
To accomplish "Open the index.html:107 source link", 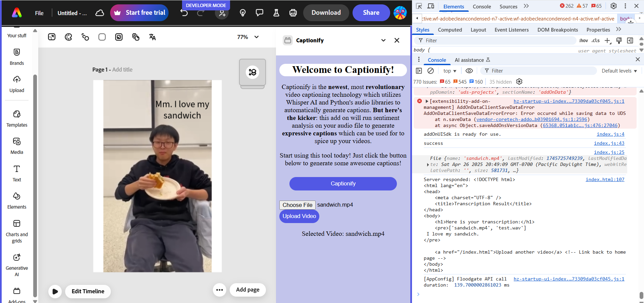I will pos(605,179).
